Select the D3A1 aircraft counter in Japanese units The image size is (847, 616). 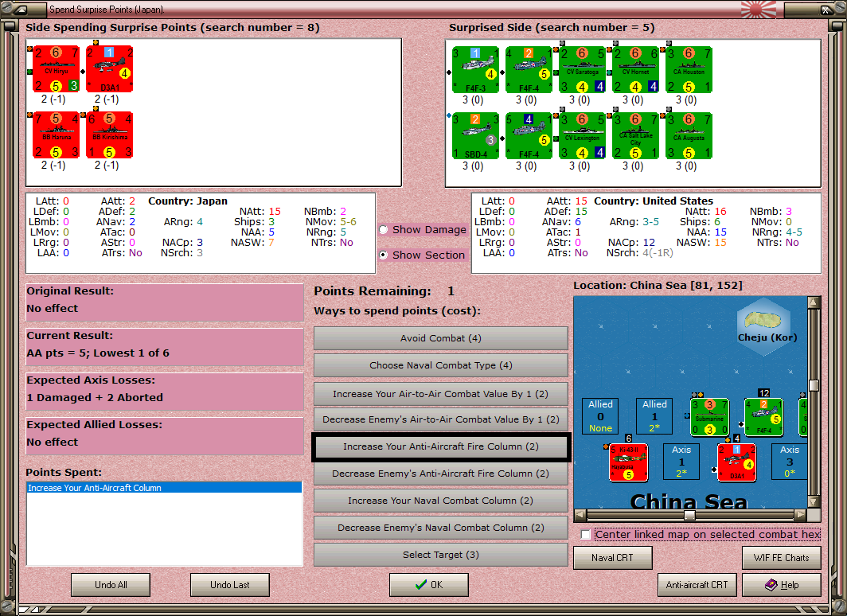109,70
